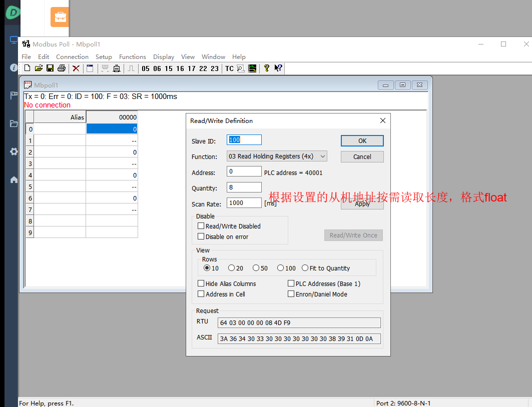532x407 pixels.
Task: Save using the floppy disk icon
Action: [x=50, y=68]
